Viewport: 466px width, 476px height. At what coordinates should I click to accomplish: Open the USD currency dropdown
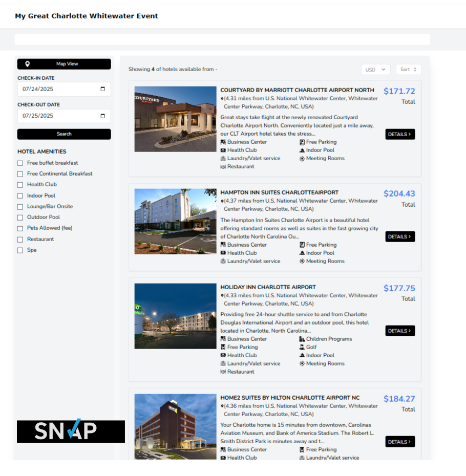click(x=375, y=70)
